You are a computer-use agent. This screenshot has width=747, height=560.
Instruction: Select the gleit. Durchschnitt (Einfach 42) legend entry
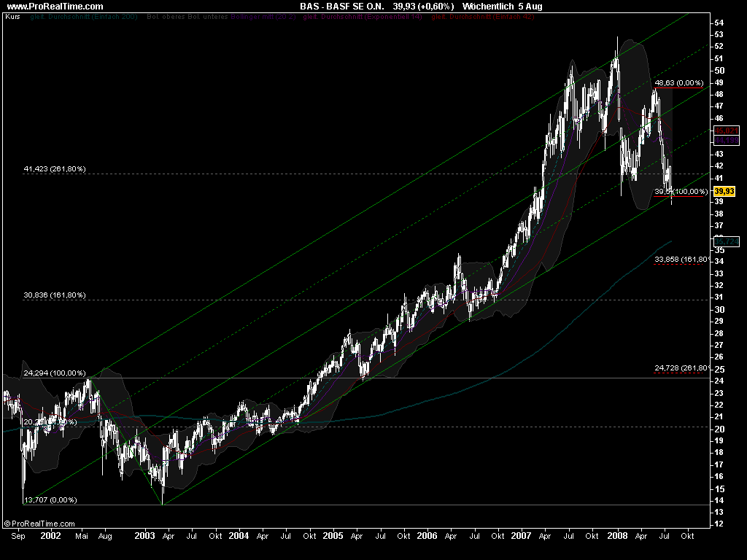[x=483, y=17]
